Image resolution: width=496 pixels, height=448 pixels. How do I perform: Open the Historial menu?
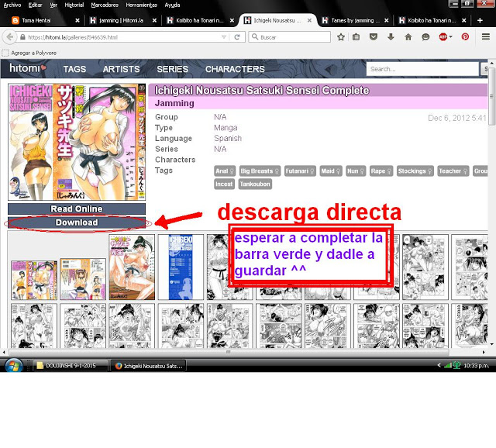pos(74,5)
